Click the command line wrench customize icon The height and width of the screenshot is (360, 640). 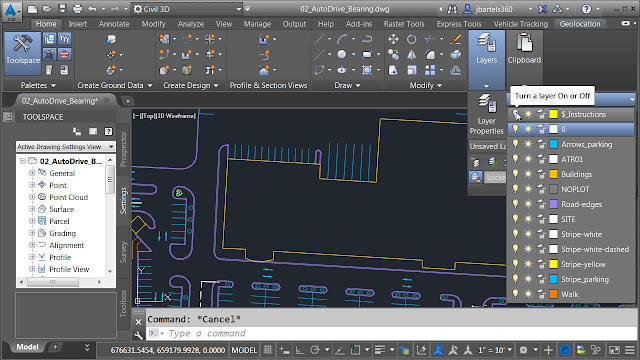tap(138, 335)
